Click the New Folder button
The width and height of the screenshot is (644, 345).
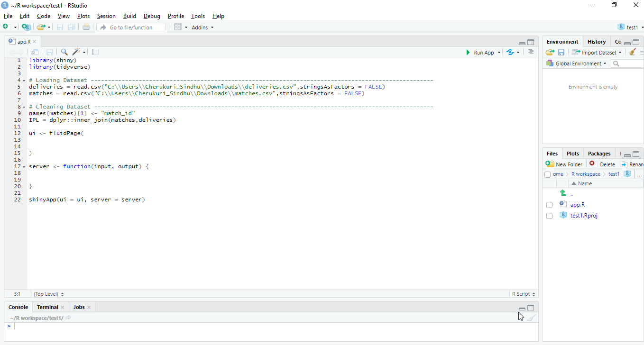tap(564, 164)
